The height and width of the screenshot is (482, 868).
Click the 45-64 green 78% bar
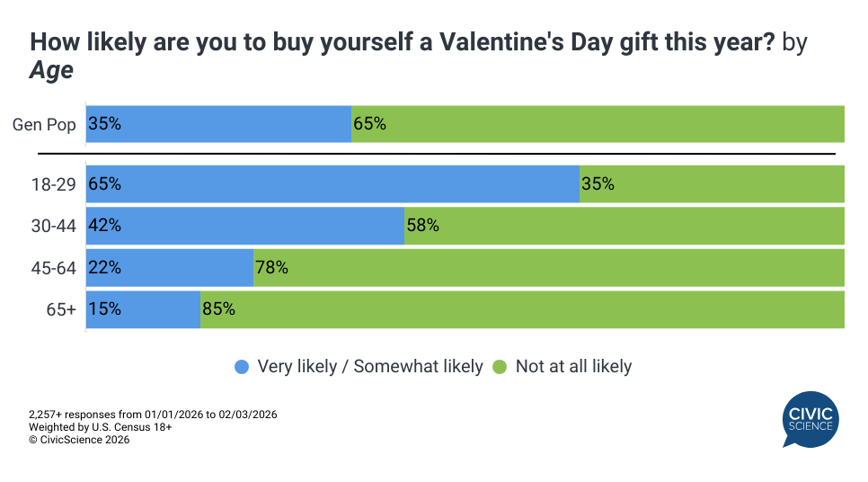[x=548, y=267]
